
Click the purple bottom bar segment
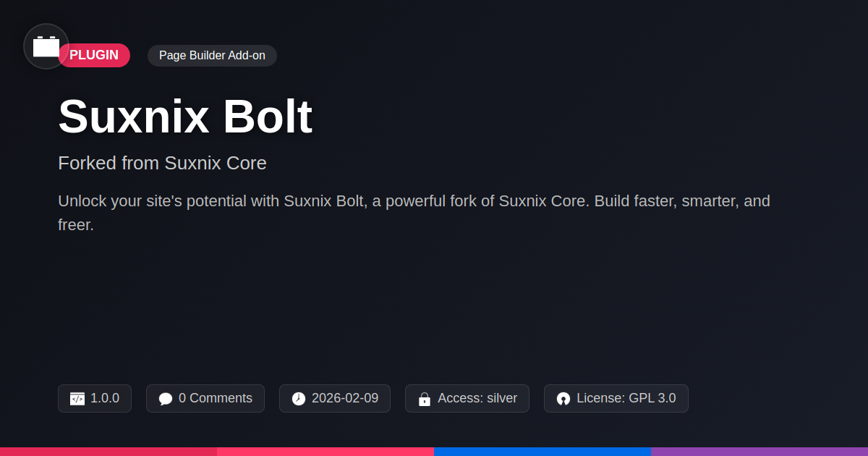coord(759,452)
